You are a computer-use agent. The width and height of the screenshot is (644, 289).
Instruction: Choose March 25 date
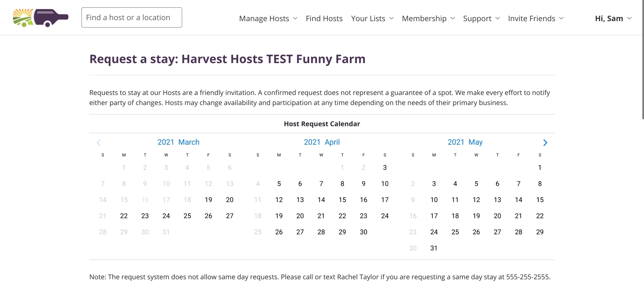point(187,216)
